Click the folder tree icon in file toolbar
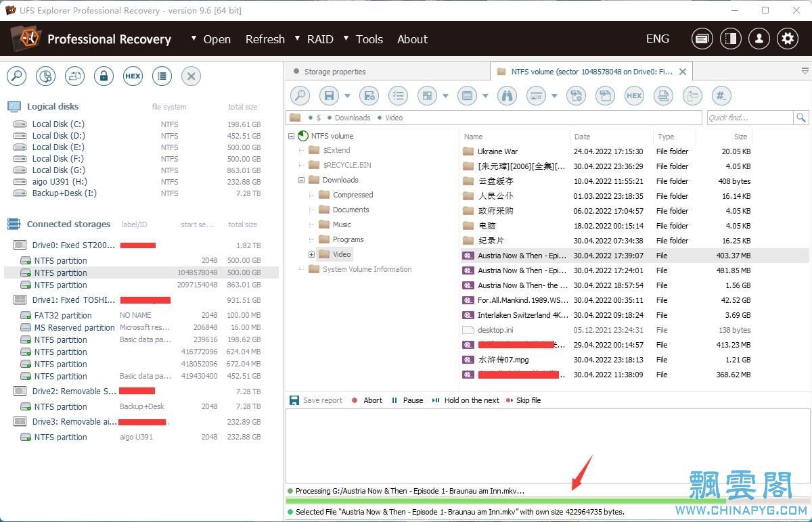The height and width of the screenshot is (522, 812). (692, 95)
